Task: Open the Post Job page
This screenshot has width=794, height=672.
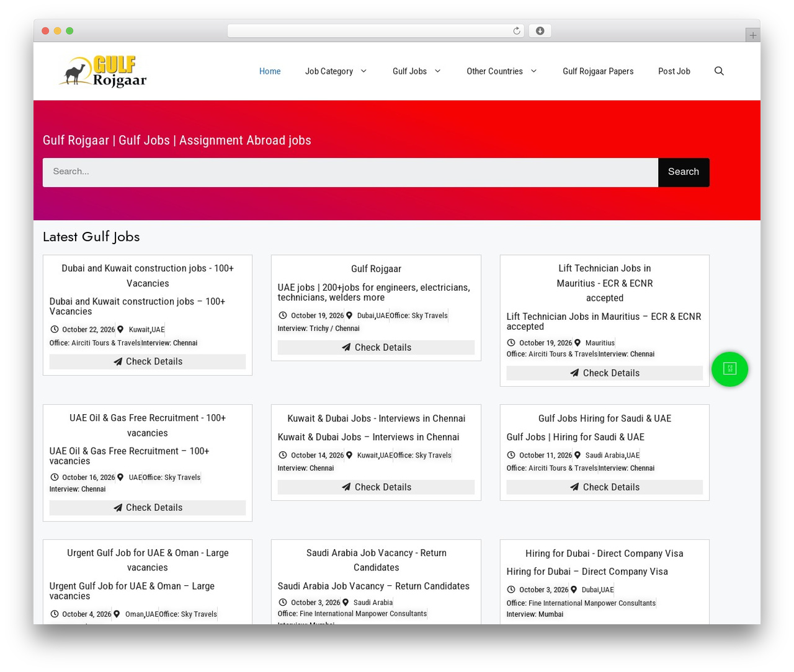Action: point(674,71)
